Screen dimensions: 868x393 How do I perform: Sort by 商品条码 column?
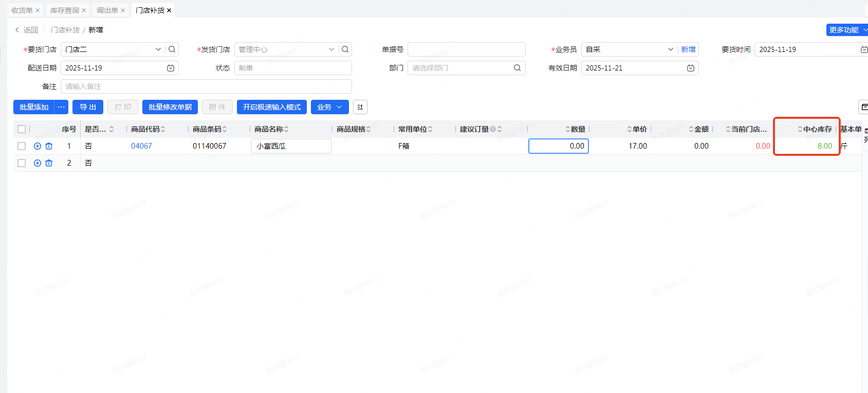tap(225, 129)
